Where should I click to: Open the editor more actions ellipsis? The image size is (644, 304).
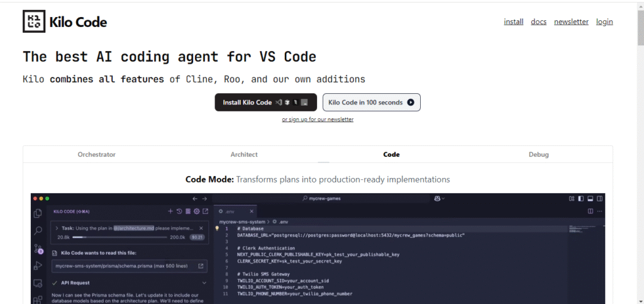pos(599,211)
